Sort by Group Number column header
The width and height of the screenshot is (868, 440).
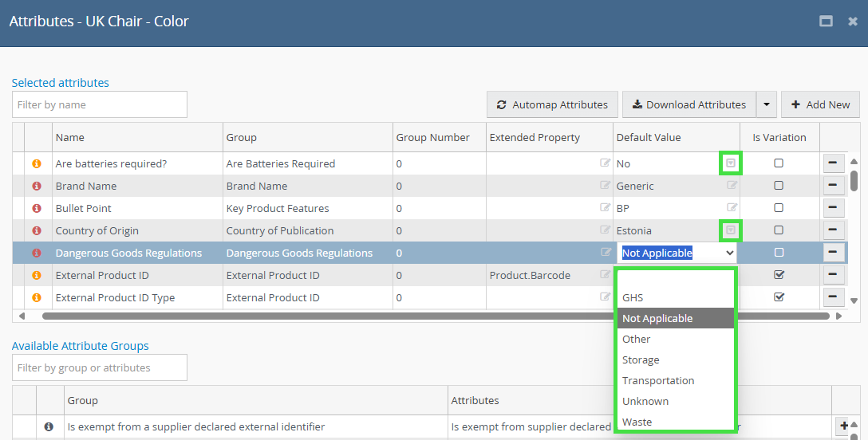point(440,138)
